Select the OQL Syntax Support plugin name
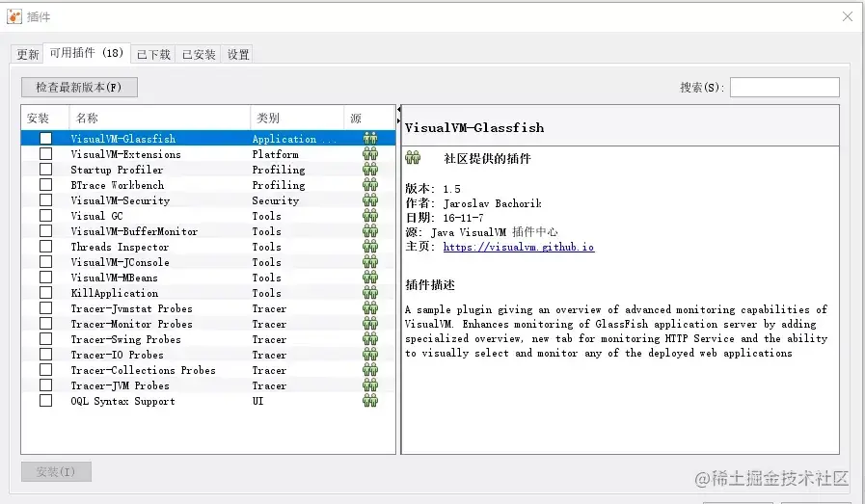 tap(122, 401)
